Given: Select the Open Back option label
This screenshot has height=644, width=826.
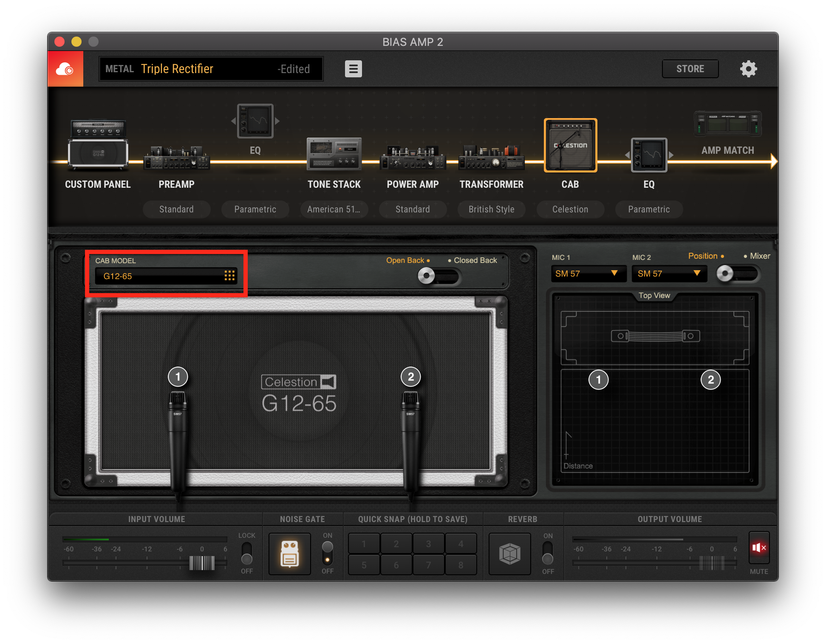Looking at the screenshot, I should [x=405, y=260].
